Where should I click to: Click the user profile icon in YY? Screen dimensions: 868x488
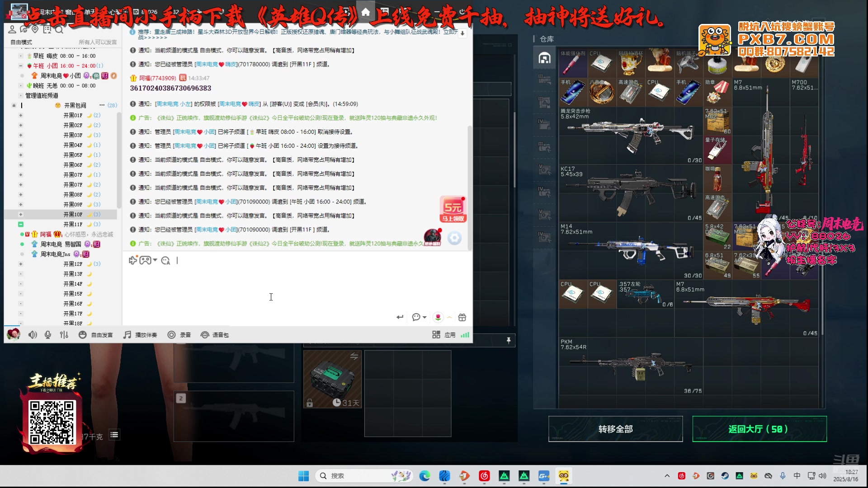pos(12,29)
